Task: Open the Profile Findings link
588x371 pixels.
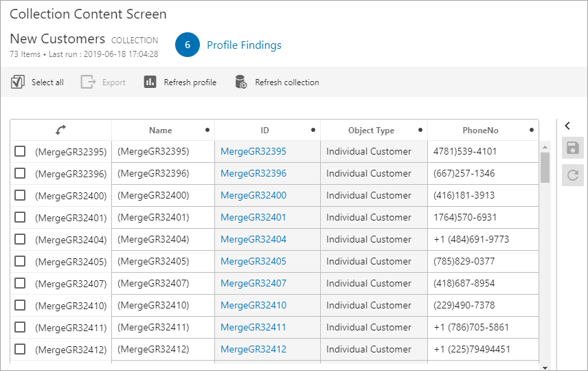Action: click(244, 45)
